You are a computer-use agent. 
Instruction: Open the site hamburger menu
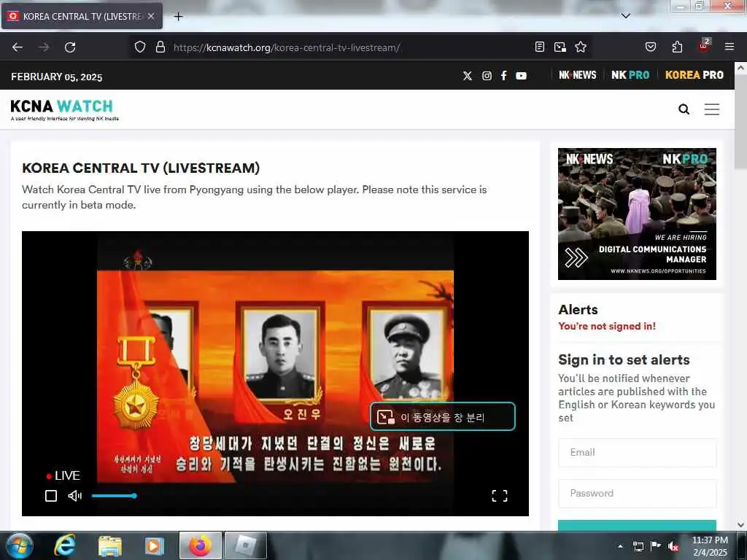click(x=712, y=109)
